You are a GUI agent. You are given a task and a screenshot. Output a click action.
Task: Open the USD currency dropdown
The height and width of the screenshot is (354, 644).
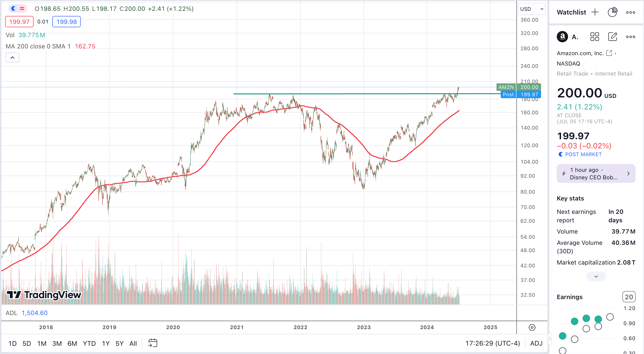(531, 9)
